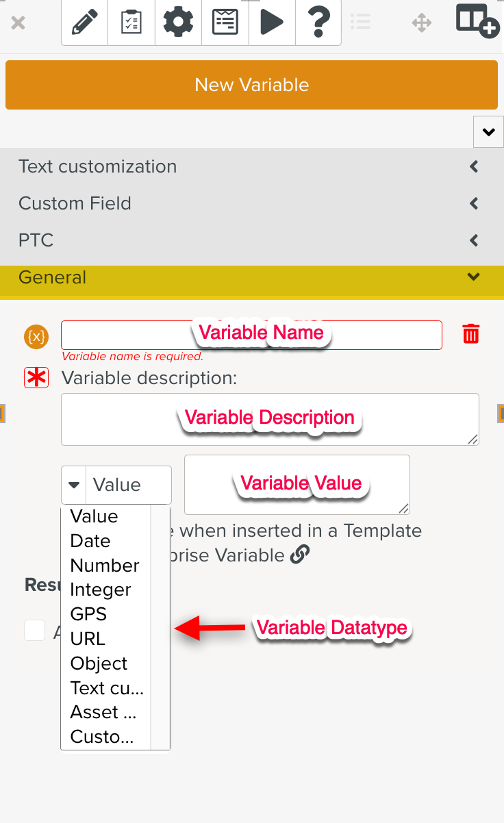The width and height of the screenshot is (504, 823).
Task: Click the form list toolbar icon
Action: point(225,23)
